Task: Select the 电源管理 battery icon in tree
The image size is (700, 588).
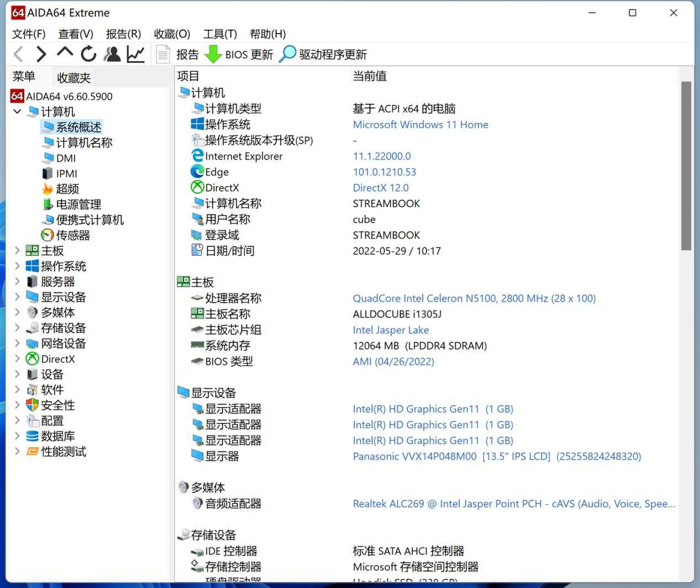Action: point(48,204)
